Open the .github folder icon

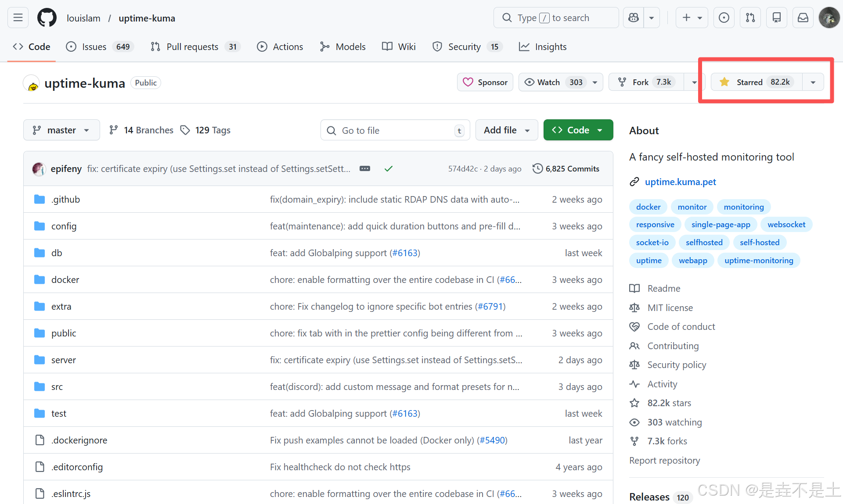(40, 200)
